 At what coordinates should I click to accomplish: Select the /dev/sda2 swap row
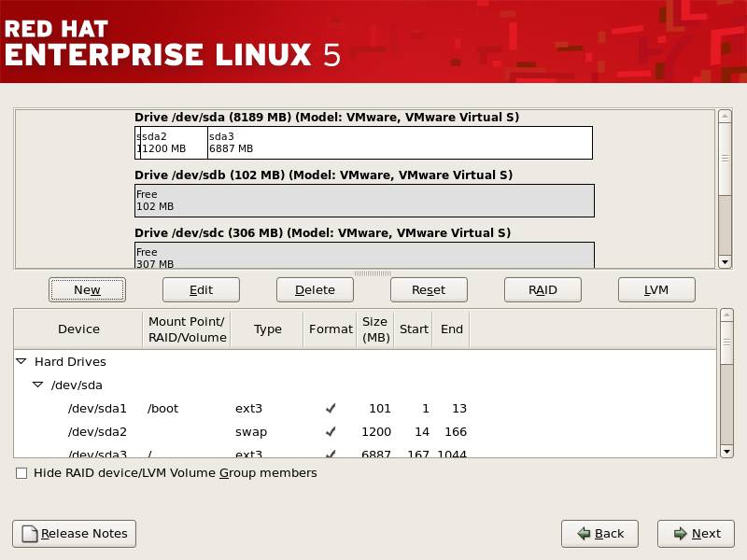click(x=365, y=431)
